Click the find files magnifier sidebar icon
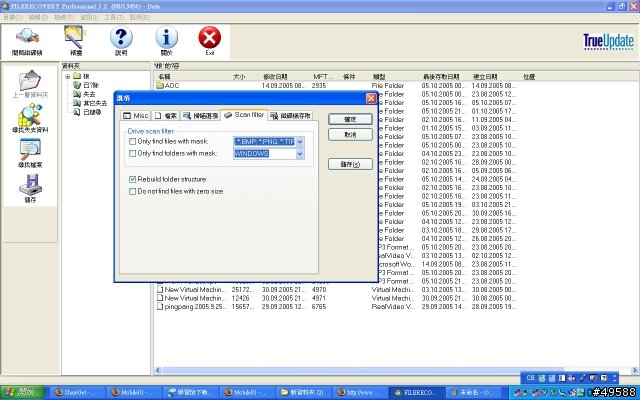The width and height of the screenshot is (640, 400). coord(30,150)
